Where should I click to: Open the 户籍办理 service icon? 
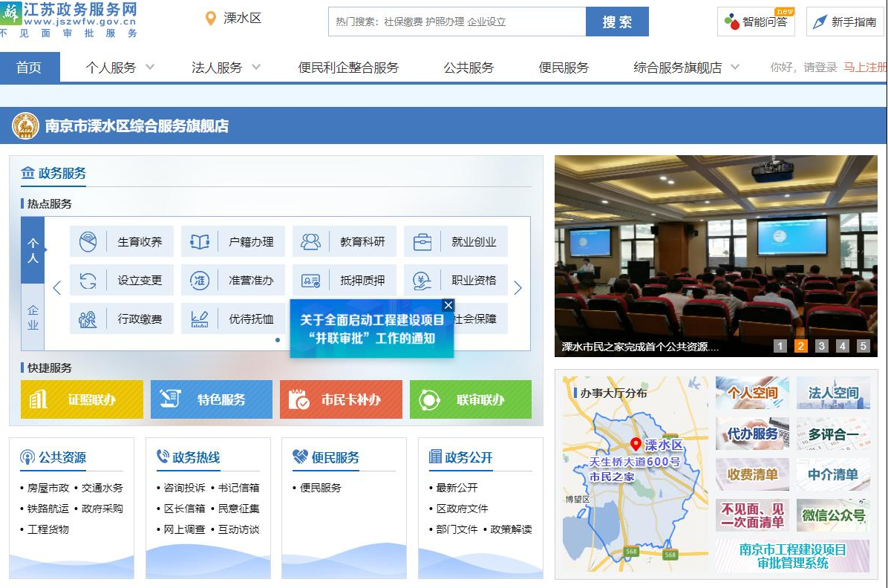coord(200,242)
